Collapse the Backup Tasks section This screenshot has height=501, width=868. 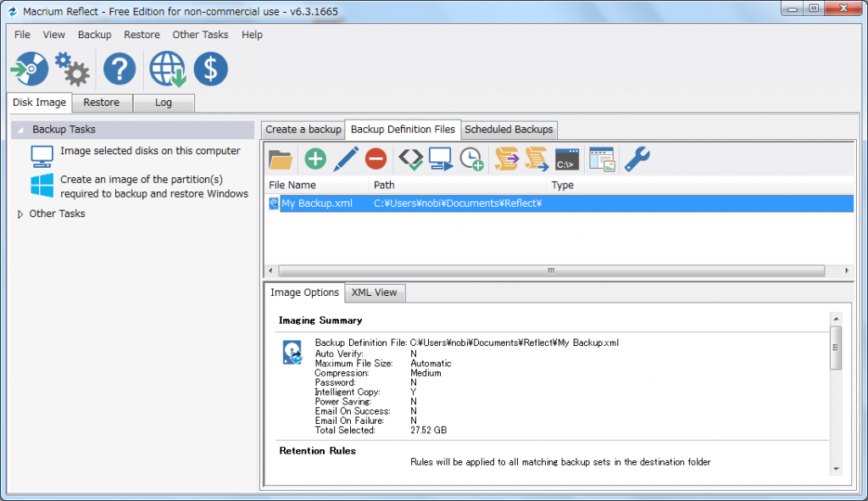pos(20,130)
